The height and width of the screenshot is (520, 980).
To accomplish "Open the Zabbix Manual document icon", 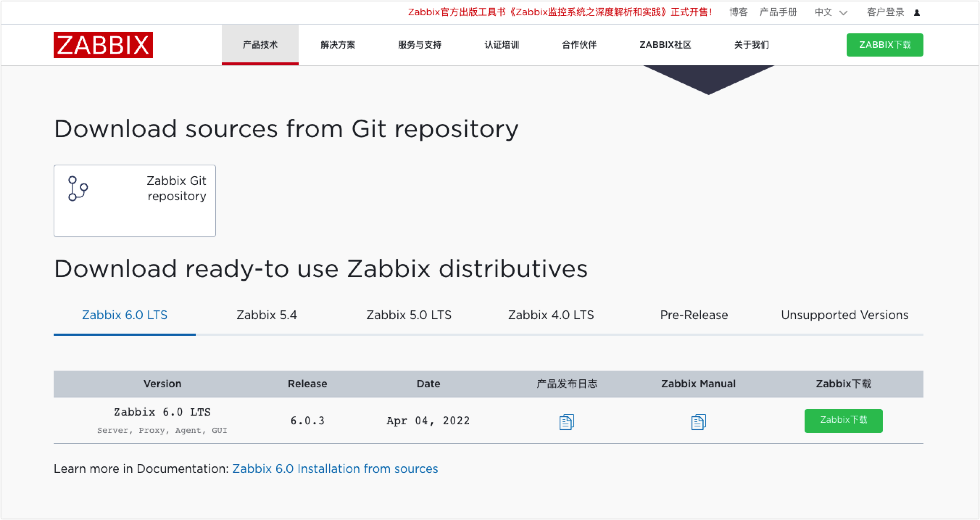I will [x=698, y=422].
